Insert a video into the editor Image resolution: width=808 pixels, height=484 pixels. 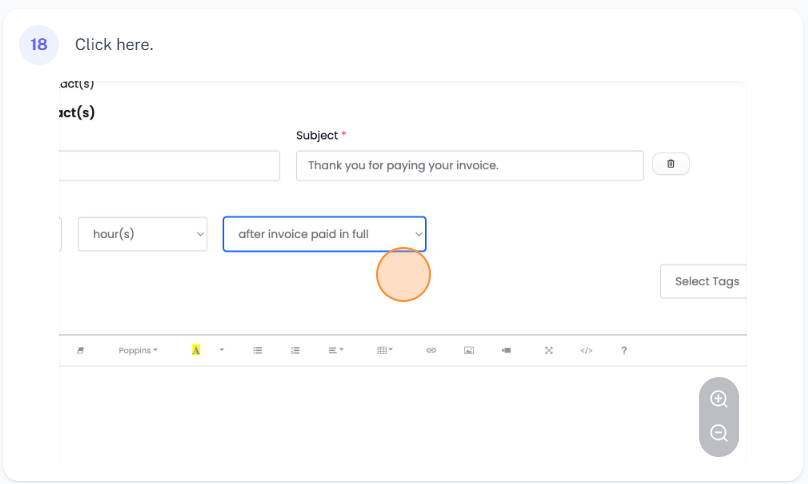pos(507,351)
